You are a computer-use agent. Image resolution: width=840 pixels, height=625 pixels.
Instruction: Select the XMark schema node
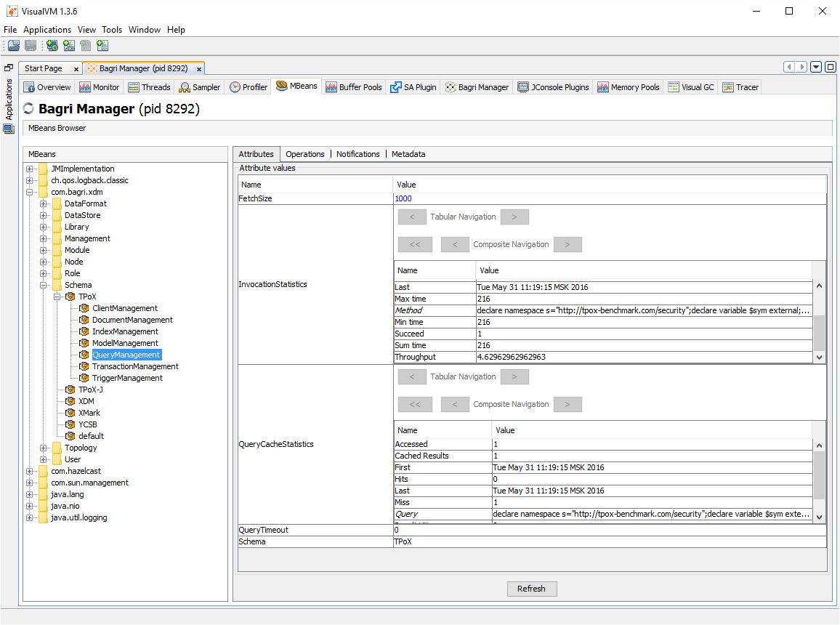click(x=89, y=413)
